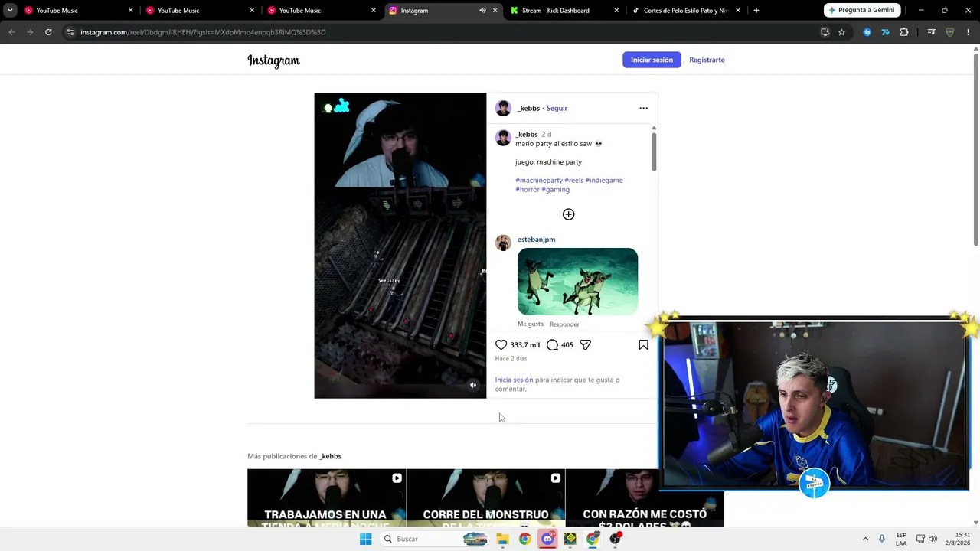
Task: Open the Chrome three-dot menu
Action: (x=969, y=32)
